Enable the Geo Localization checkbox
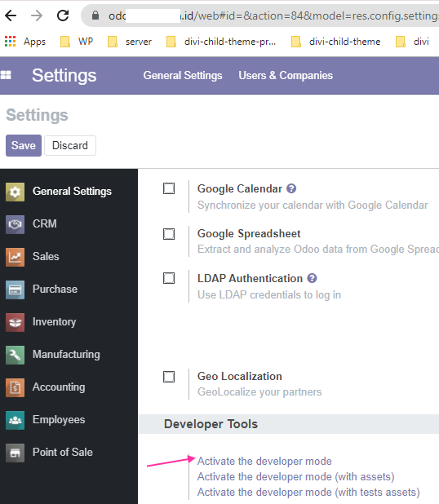The image size is (439, 504). [169, 377]
